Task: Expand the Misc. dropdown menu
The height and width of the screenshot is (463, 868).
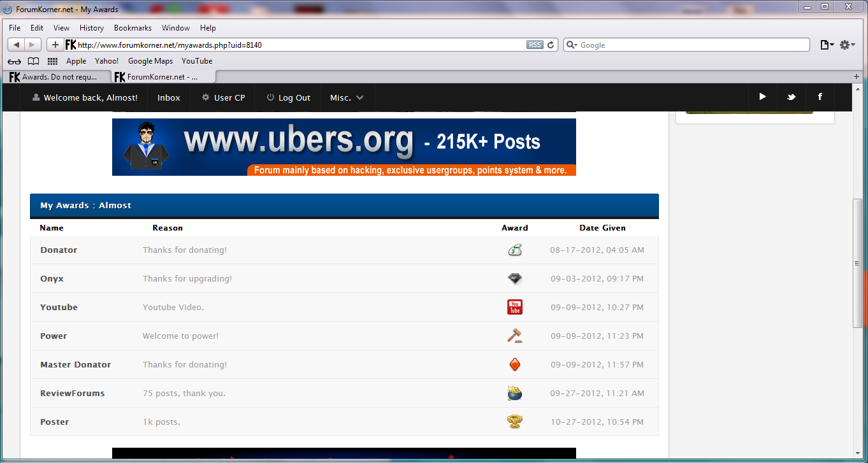Action: click(x=347, y=97)
